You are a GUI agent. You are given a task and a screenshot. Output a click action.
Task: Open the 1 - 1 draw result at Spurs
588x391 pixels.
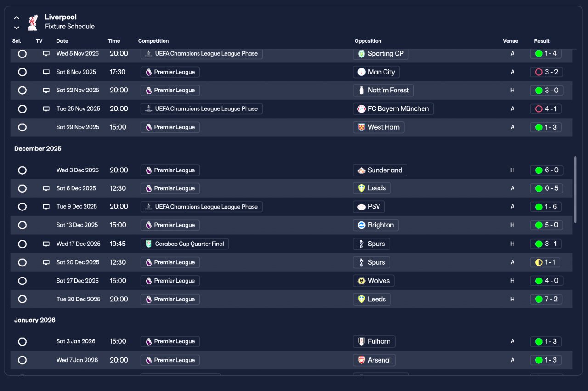(x=545, y=262)
